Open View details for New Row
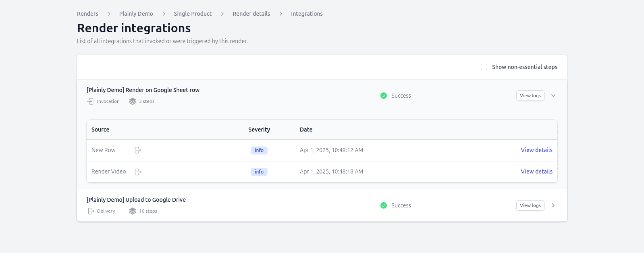Screen dimensions: 644x253 click(x=536, y=150)
